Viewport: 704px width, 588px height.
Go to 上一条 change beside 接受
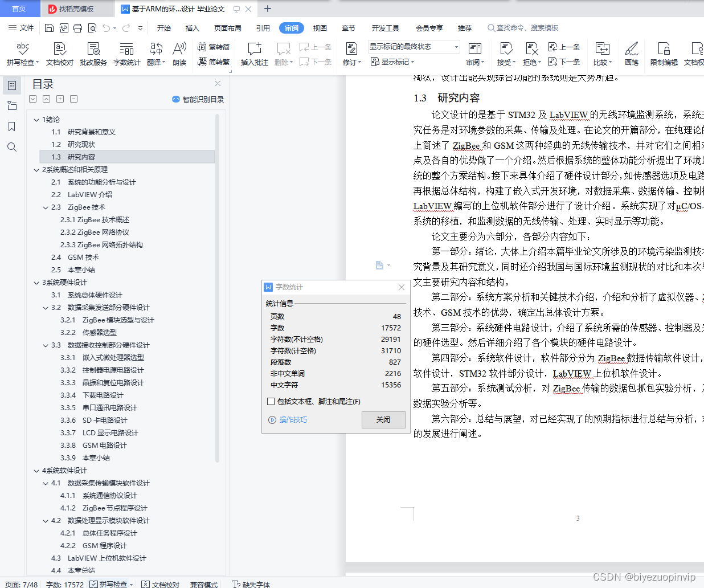[x=564, y=47]
